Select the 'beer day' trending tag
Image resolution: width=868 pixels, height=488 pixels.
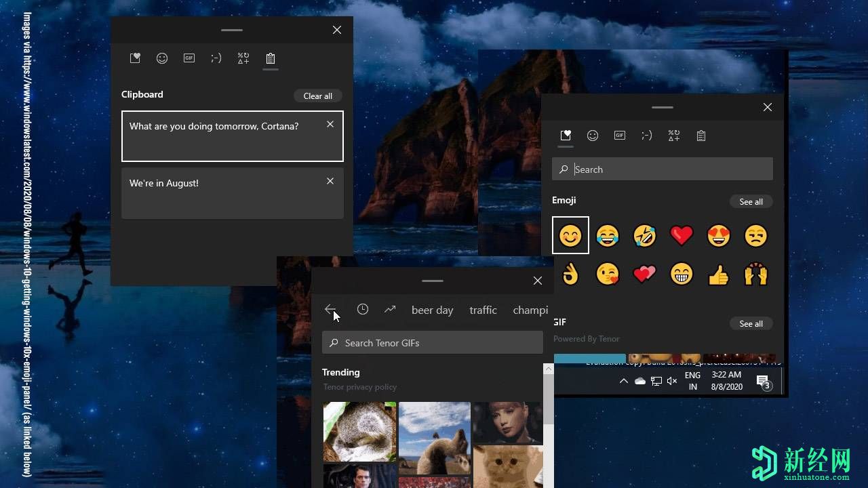(432, 310)
